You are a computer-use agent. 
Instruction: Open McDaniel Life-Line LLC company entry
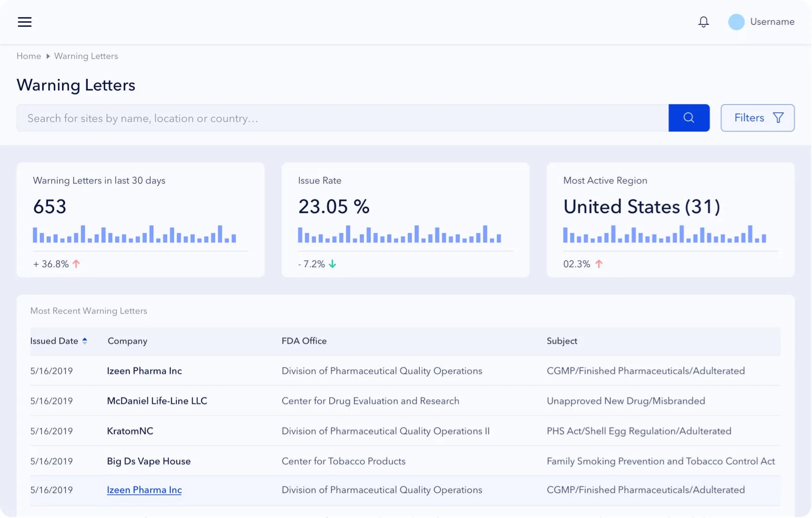[157, 401]
